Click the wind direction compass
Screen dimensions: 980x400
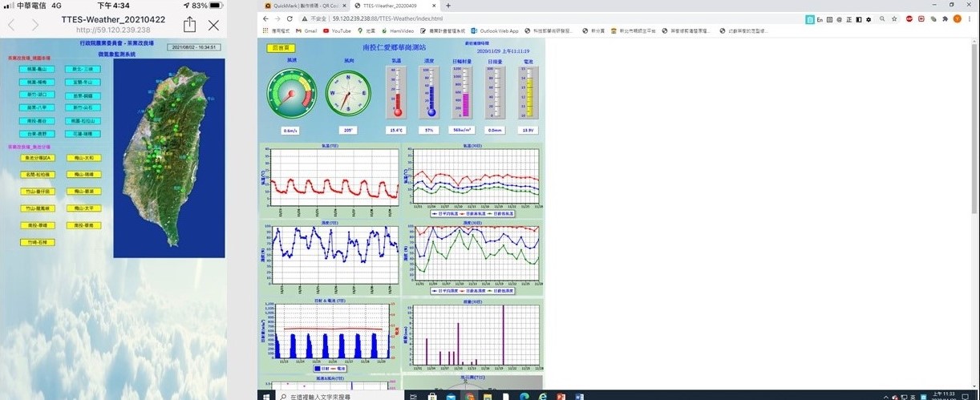(348, 92)
